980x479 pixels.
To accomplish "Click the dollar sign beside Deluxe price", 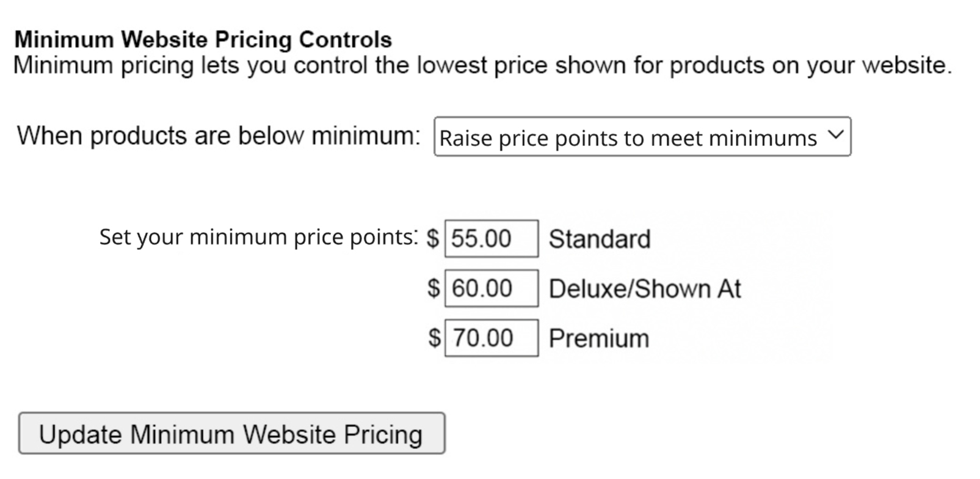I will (433, 288).
